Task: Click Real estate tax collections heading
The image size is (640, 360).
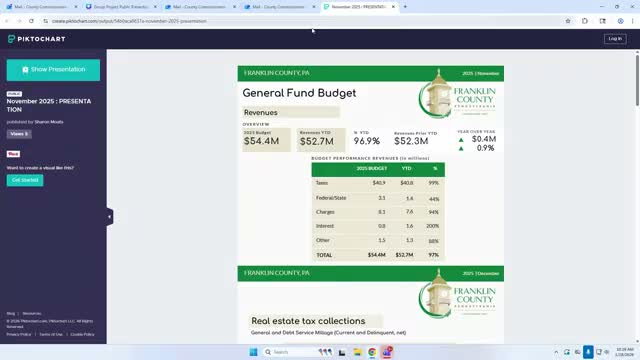Action: 308,321
